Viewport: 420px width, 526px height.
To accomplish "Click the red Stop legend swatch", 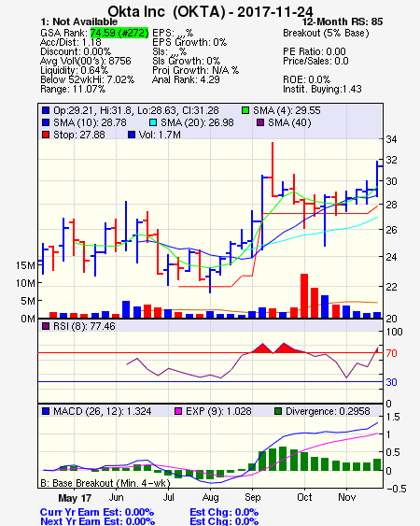I will point(46,135).
